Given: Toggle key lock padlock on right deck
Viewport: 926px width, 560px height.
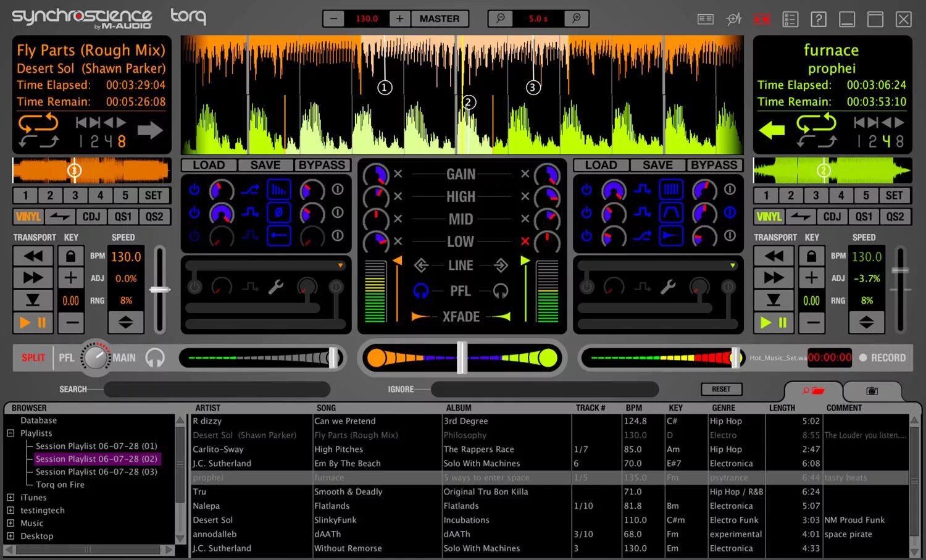Looking at the screenshot, I should click(812, 256).
